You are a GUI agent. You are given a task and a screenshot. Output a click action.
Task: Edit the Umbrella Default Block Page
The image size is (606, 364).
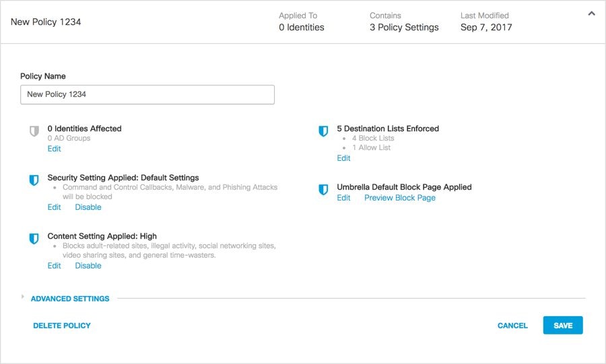pyautogui.click(x=343, y=198)
